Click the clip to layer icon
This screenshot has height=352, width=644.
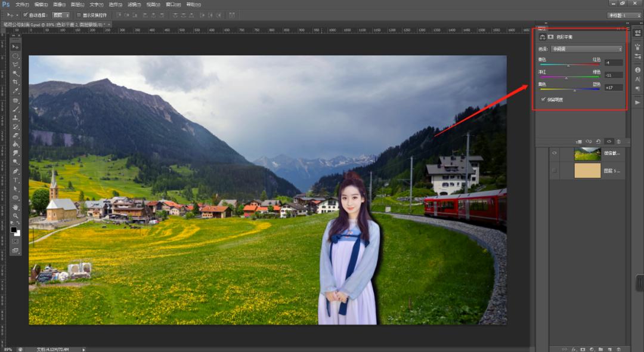pyautogui.click(x=579, y=141)
